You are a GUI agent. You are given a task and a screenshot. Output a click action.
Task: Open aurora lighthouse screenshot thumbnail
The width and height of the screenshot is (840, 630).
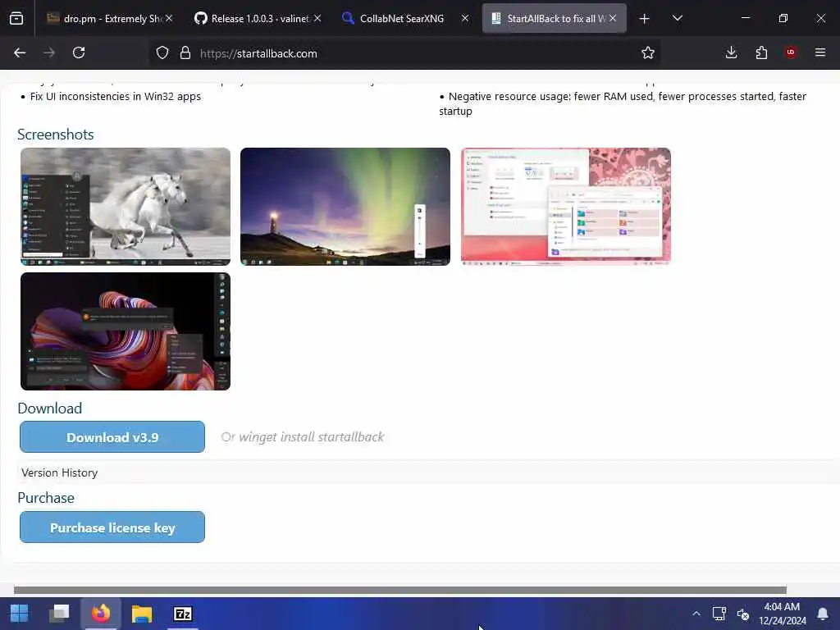(x=345, y=207)
